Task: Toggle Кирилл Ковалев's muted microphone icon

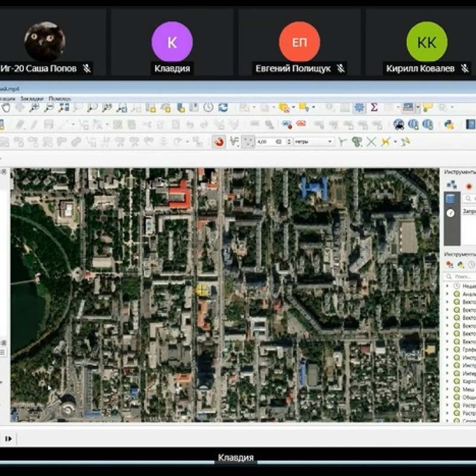Action: [464, 68]
